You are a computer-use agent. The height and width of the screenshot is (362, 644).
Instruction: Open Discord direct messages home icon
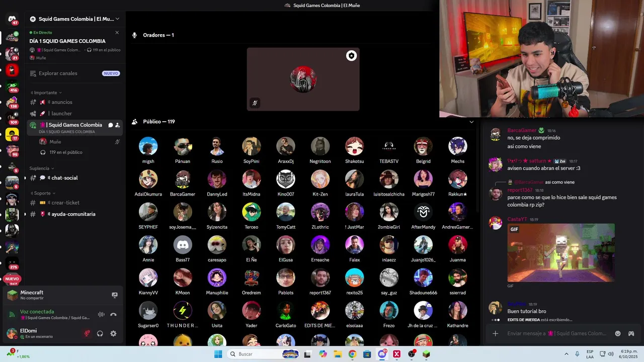[x=12, y=19]
